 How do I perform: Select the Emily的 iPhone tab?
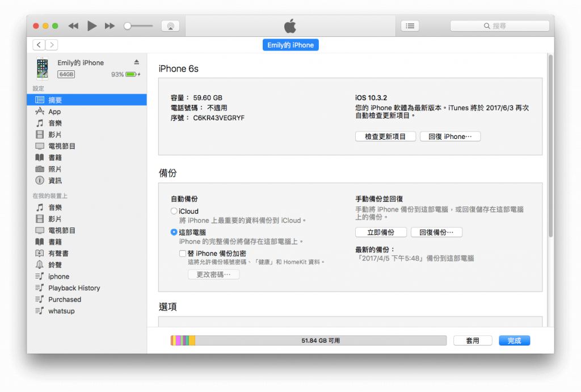(290, 45)
